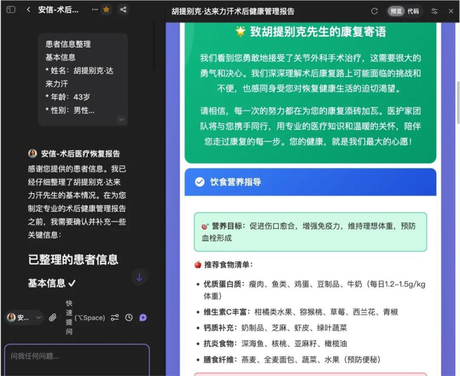Click the 安信 assistant avatar in chat
This screenshot has height=376, width=460.
coord(33,154)
